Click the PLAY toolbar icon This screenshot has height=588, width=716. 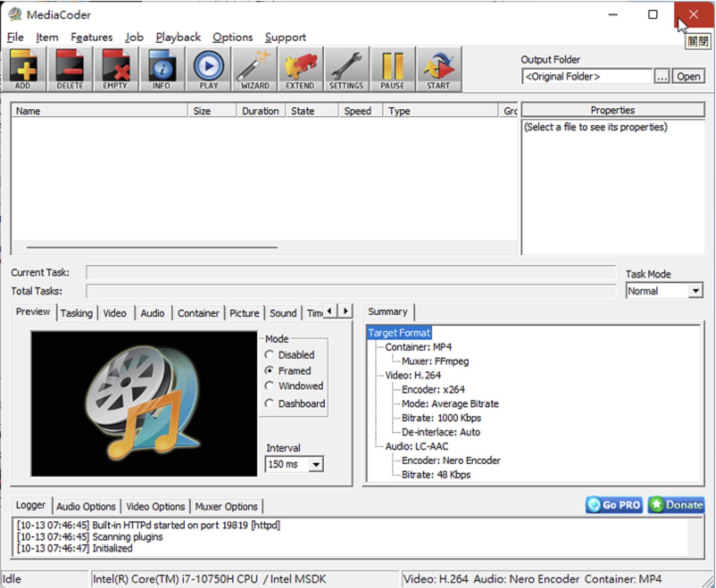(209, 69)
